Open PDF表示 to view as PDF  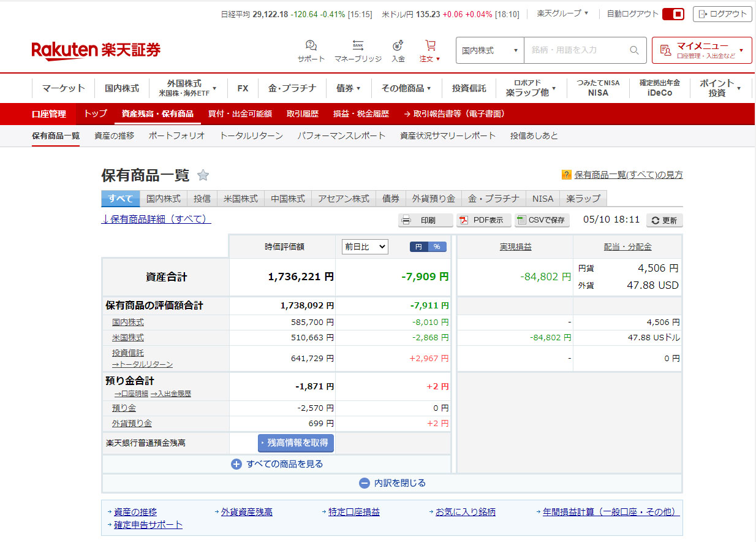click(483, 220)
